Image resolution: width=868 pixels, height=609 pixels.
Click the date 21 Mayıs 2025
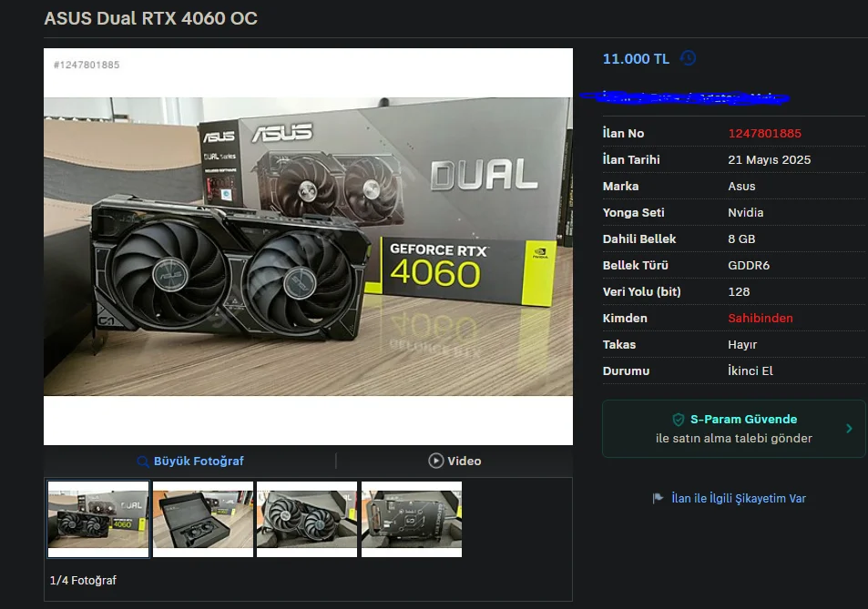pyautogui.click(x=769, y=160)
